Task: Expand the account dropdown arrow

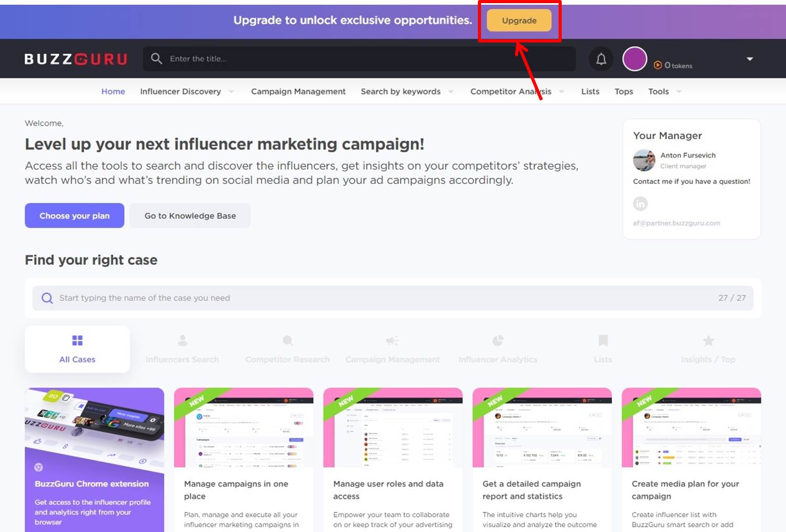Action: 750,59
